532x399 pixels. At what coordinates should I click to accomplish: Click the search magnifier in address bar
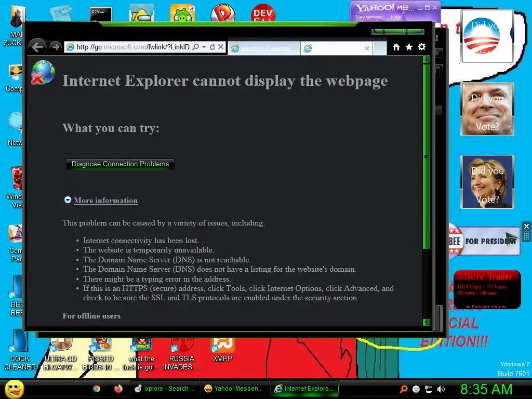pos(196,47)
